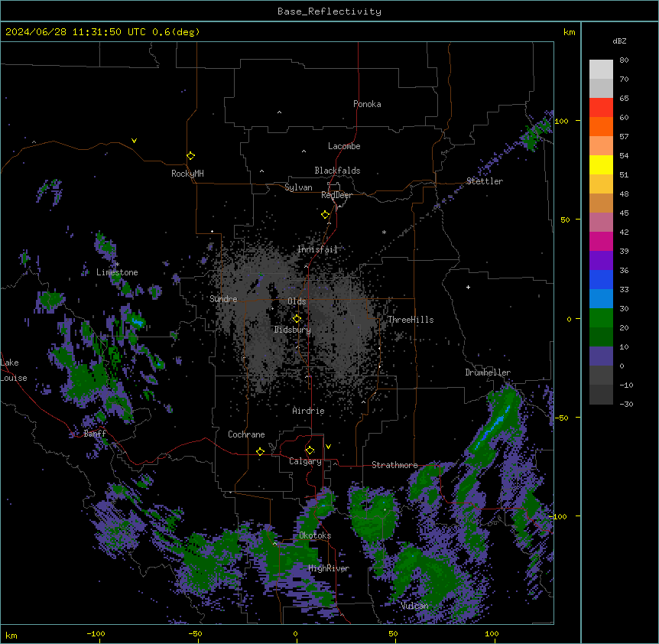This screenshot has height=644, width=659.
Task: Select the yellow diamond marker south of RedDeer
Action: pos(326,215)
